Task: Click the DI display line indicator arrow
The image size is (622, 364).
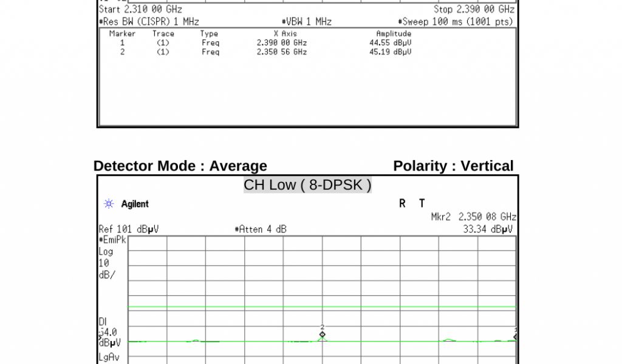Action: (100, 337)
